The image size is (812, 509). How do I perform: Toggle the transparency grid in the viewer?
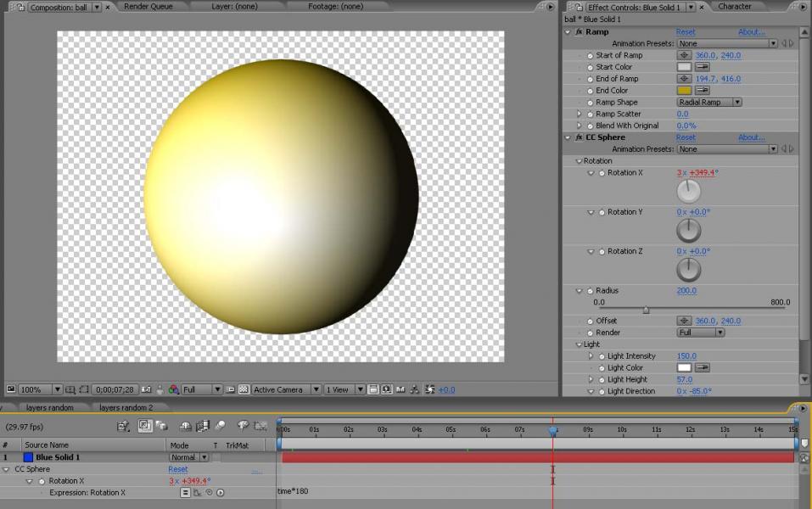[x=243, y=389]
